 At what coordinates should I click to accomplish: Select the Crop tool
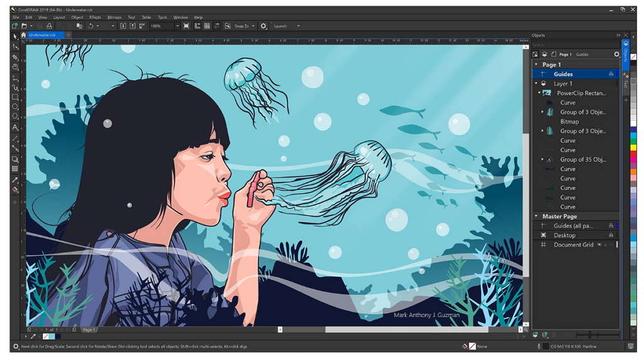tap(15, 57)
